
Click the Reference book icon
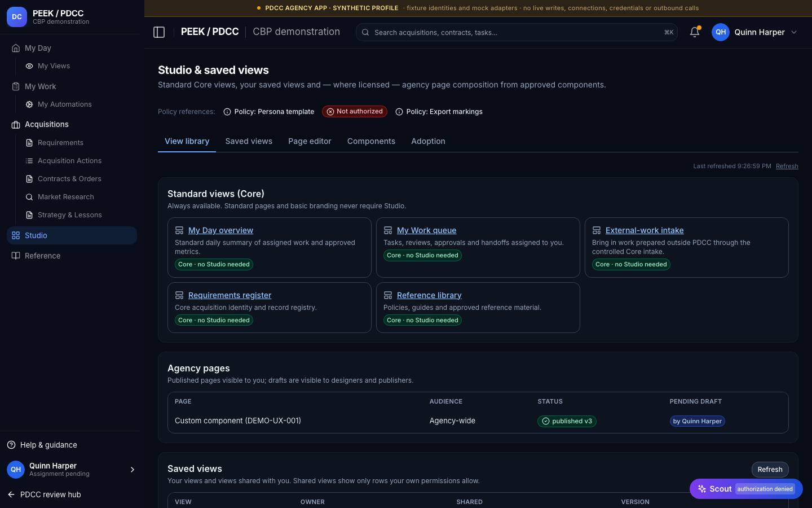click(x=16, y=256)
